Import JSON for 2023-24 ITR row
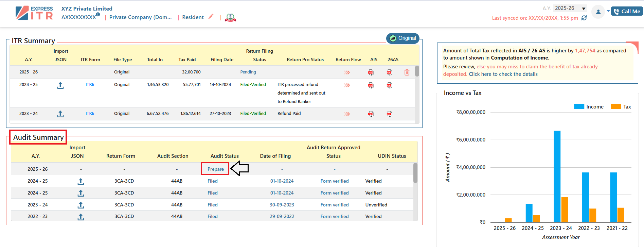Screen dimensions: 644x251 (x=60, y=114)
